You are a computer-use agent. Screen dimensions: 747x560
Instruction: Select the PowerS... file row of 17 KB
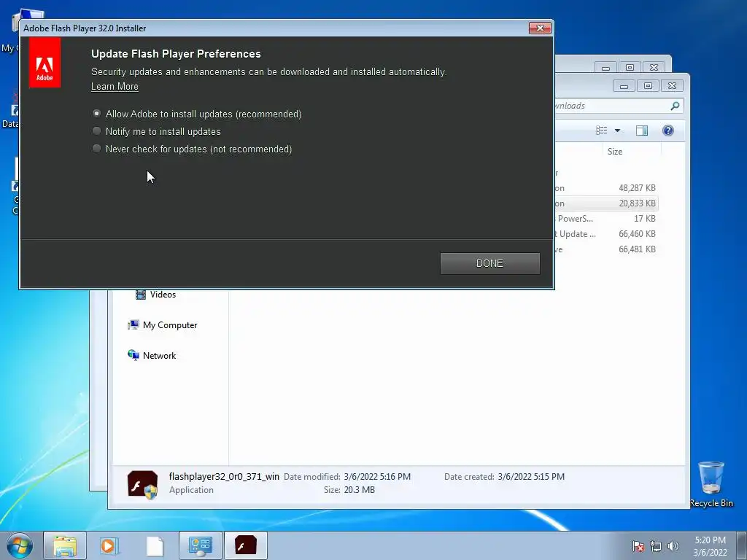(606, 219)
